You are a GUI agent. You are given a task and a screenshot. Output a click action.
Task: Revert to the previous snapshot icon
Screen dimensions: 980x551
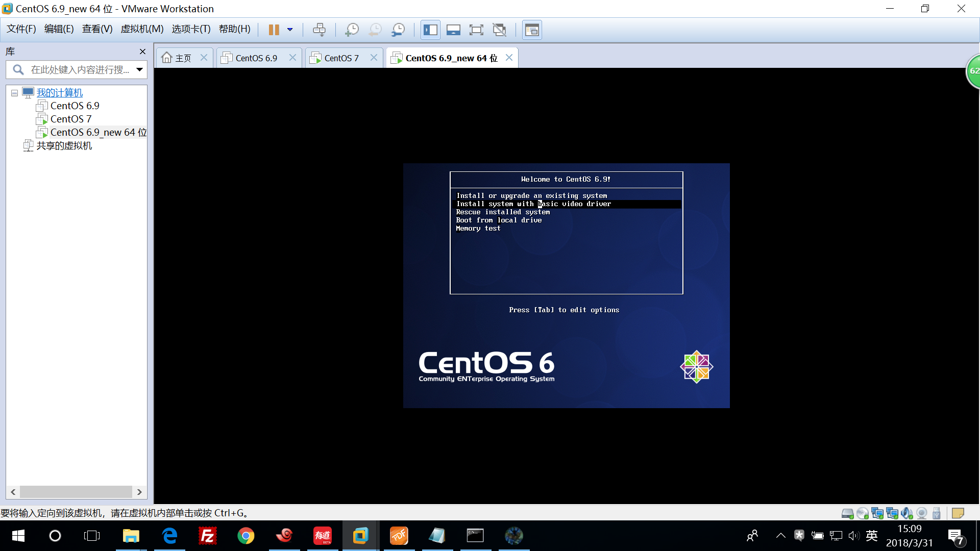pyautogui.click(x=375, y=30)
